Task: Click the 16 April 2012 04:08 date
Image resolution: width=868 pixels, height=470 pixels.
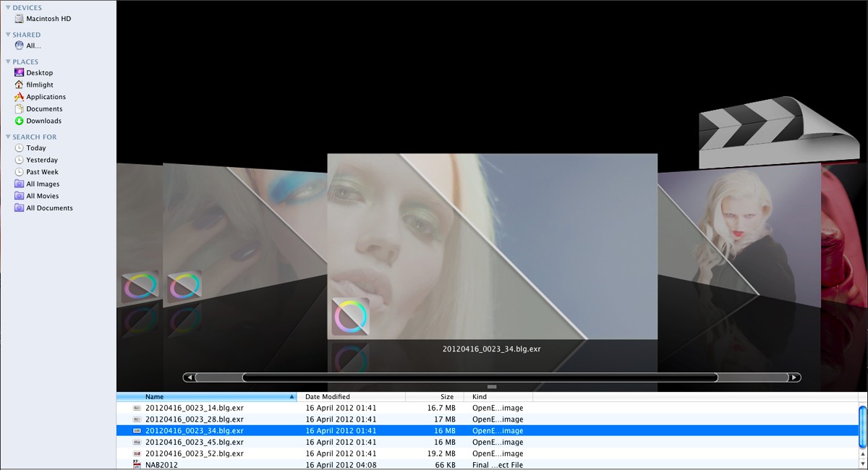Action: (341, 465)
